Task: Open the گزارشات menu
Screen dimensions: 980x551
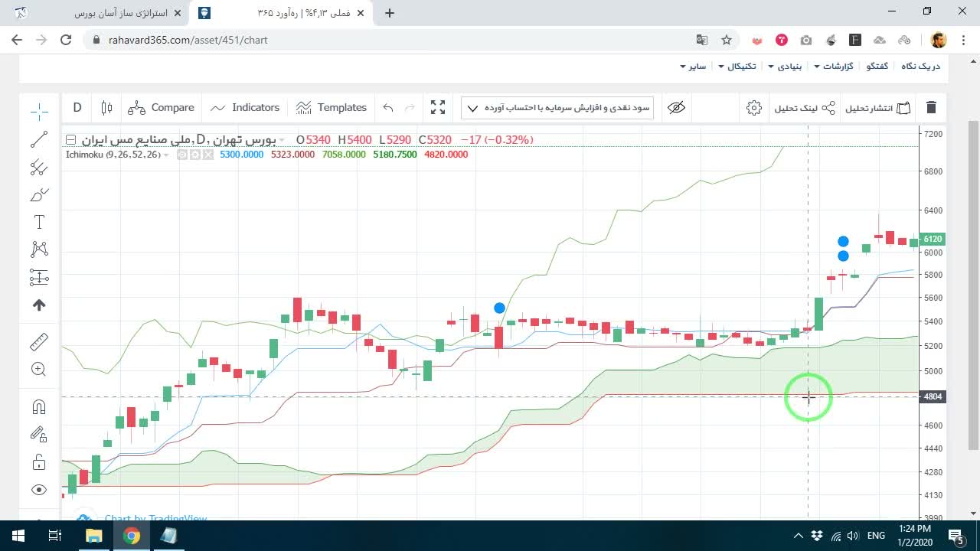Action: point(833,67)
